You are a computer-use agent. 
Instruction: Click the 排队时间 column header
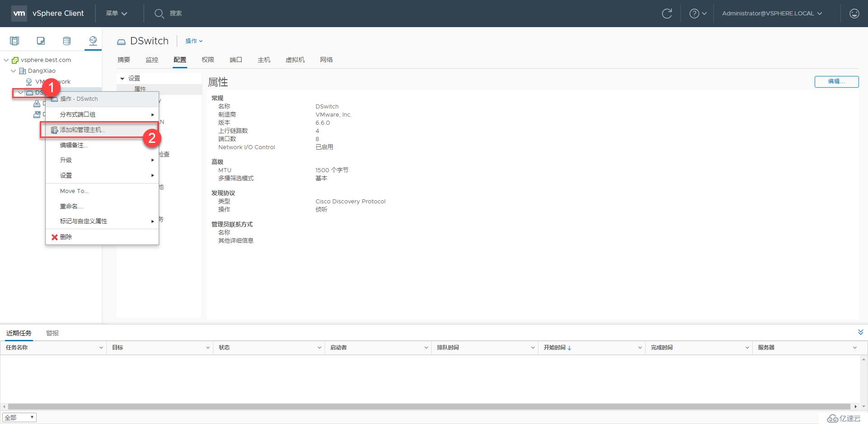[x=448, y=348]
